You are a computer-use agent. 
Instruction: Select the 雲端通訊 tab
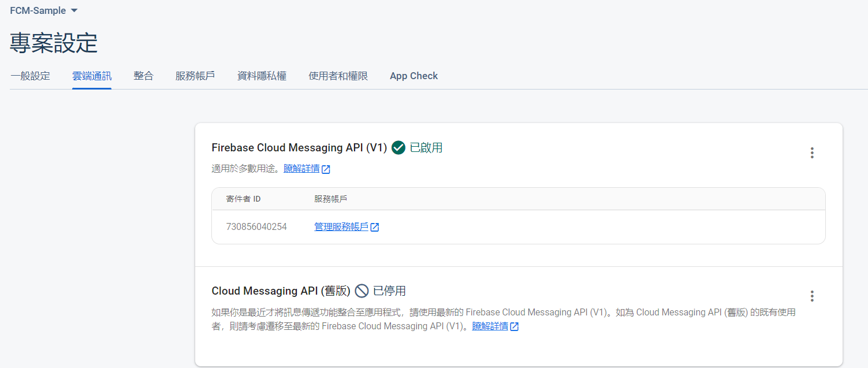pyautogui.click(x=92, y=76)
